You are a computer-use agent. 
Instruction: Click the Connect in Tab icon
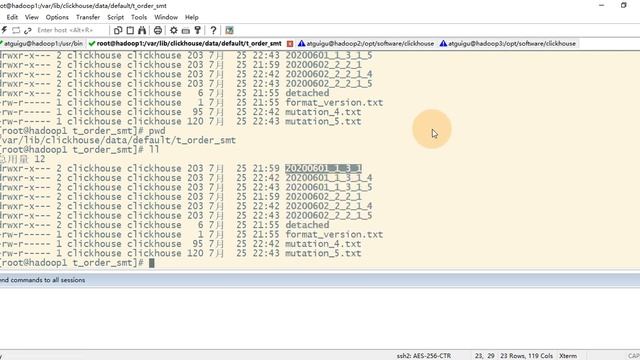[16, 30]
